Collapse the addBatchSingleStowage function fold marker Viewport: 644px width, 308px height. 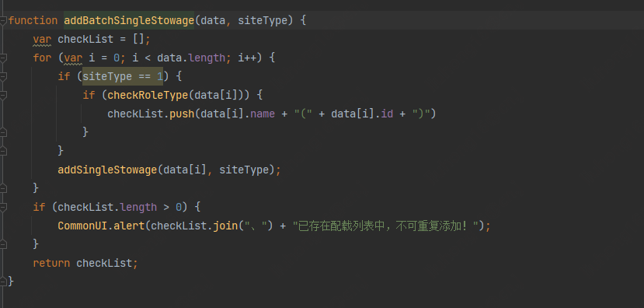3,20
